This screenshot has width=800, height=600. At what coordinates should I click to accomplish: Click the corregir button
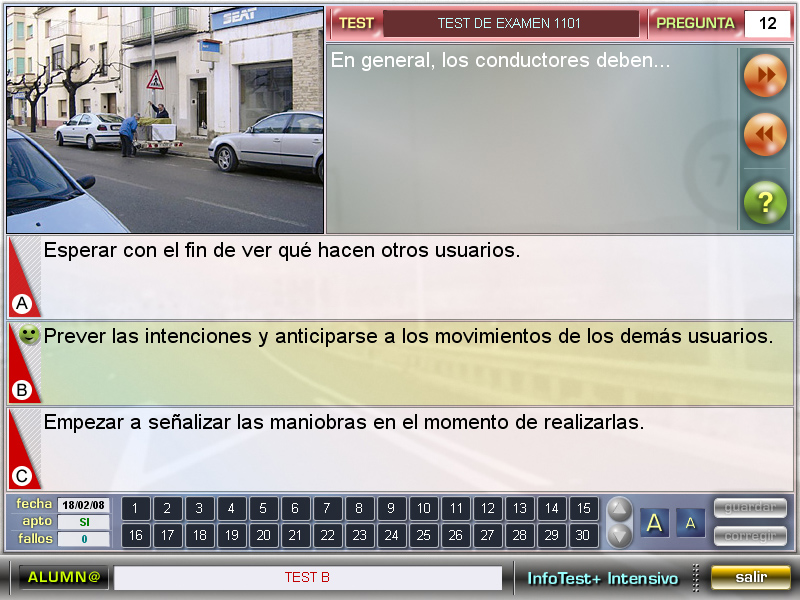pyautogui.click(x=750, y=536)
